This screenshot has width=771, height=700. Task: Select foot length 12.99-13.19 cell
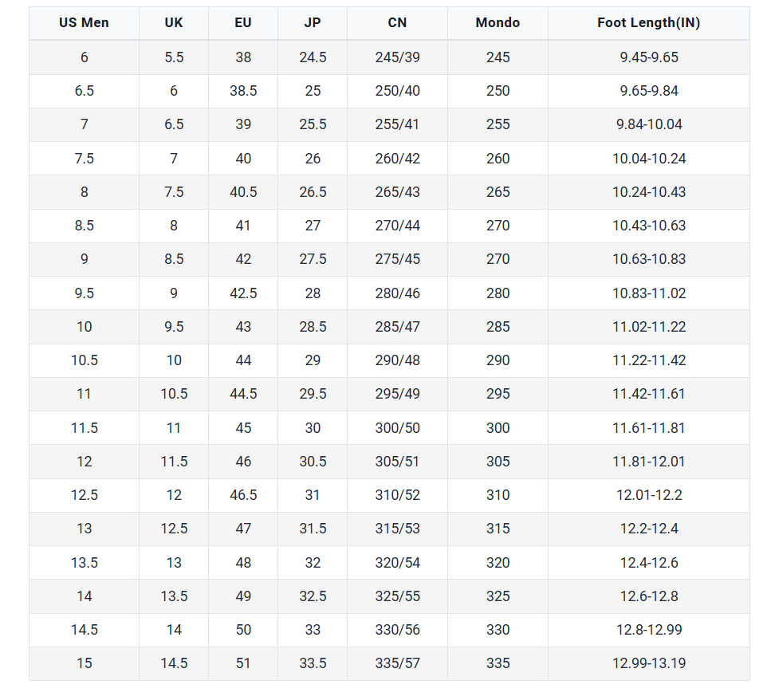click(648, 663)
